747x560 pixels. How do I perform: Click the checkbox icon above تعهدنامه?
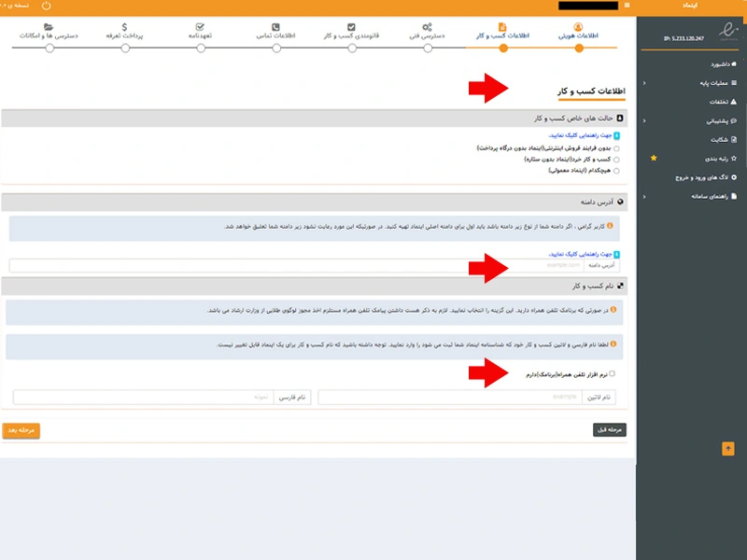pyautogui.click(x=200, y=27)
